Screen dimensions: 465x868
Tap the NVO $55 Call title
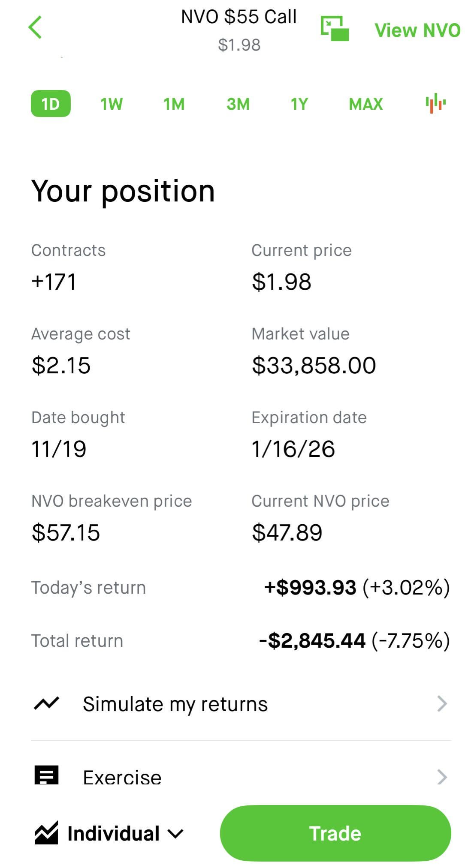239,17
